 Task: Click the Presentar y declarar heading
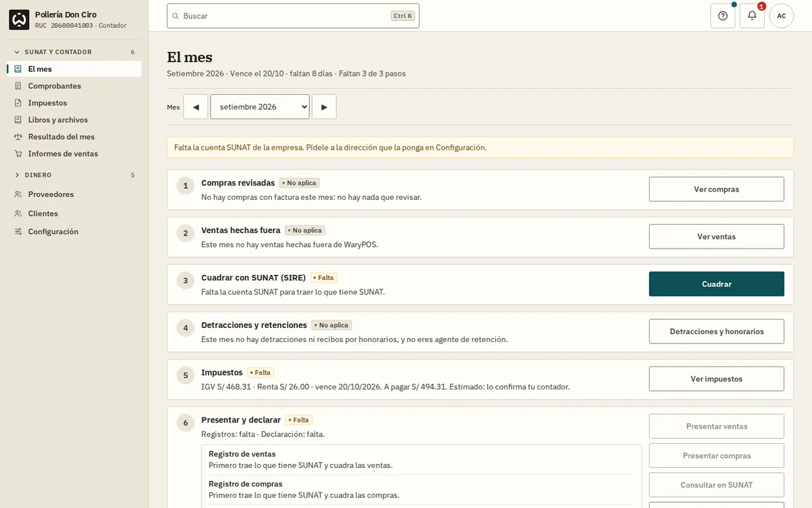[241, 420]
